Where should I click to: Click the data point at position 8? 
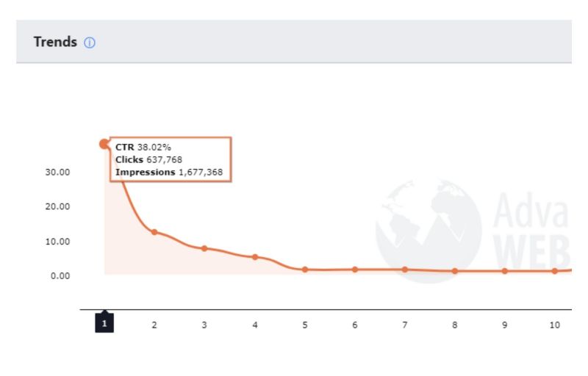point(454,271)
